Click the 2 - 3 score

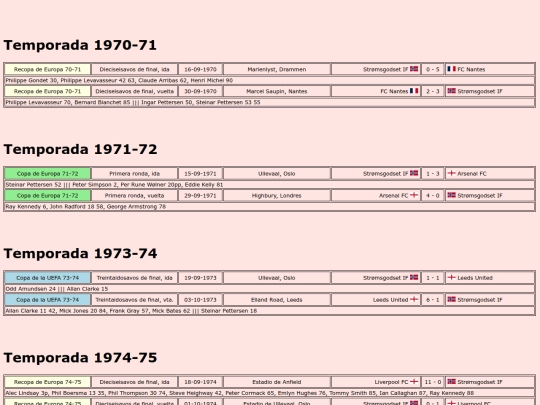click(x=433, y=91)
